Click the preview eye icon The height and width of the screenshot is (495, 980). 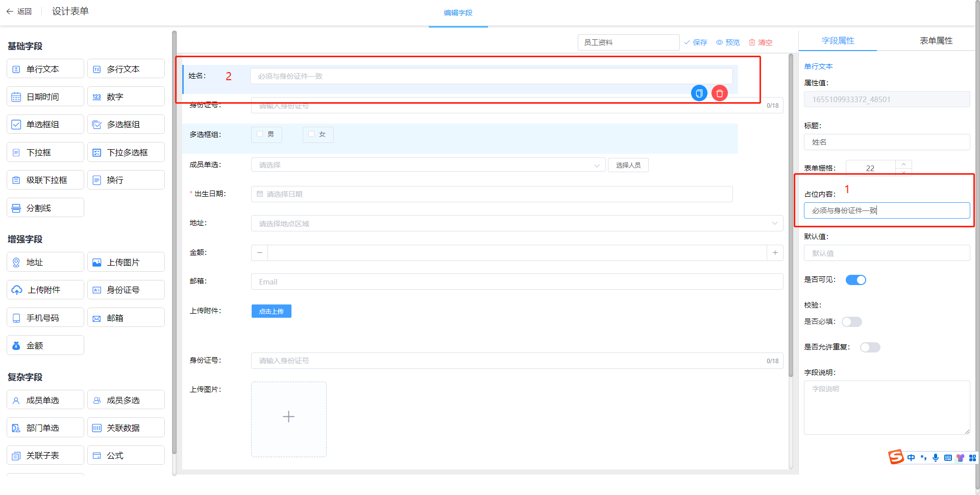pyautogui.click(x=719, y=42)
